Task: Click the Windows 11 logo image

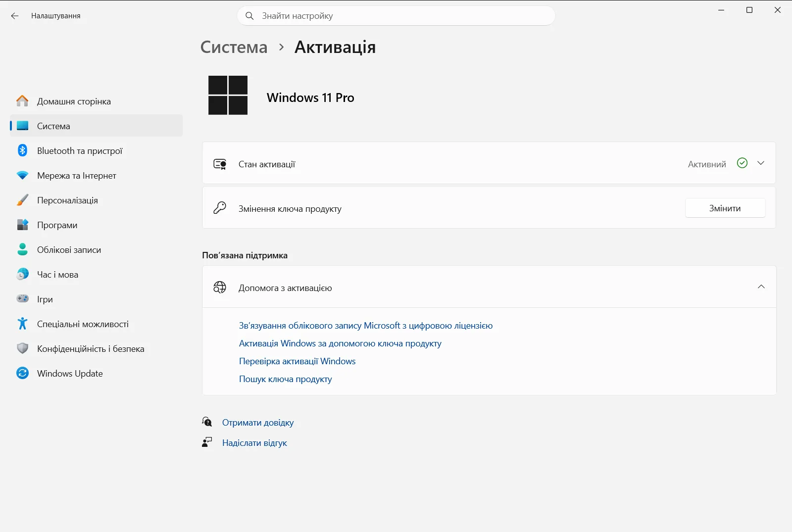Action: click(x=228, y=95)
